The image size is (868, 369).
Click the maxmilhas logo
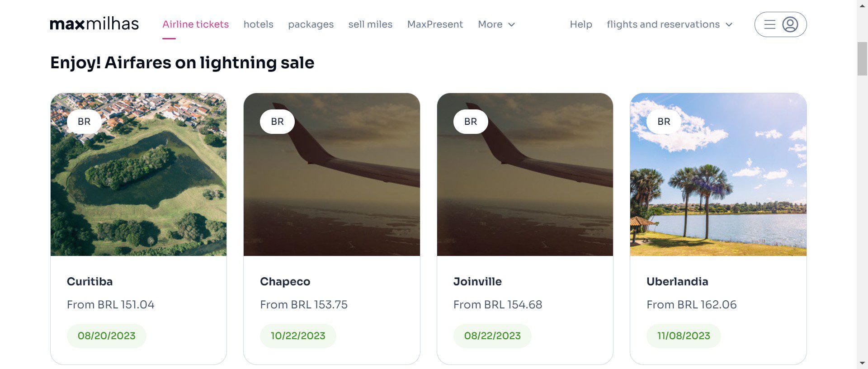coord(94,24)
